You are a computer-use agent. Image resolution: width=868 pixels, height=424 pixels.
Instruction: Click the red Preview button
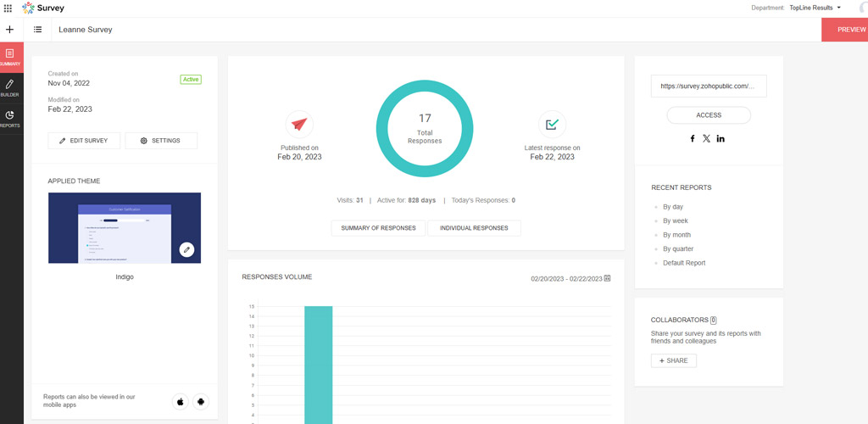(845, 30)
